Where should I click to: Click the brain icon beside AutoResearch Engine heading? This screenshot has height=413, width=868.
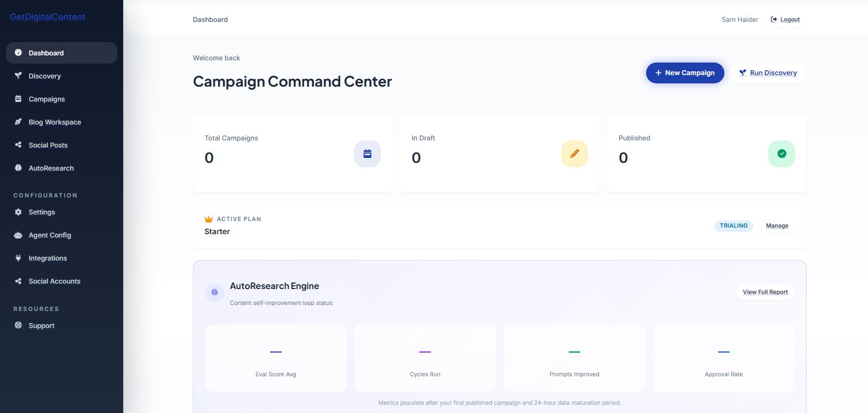coord(214,292)
